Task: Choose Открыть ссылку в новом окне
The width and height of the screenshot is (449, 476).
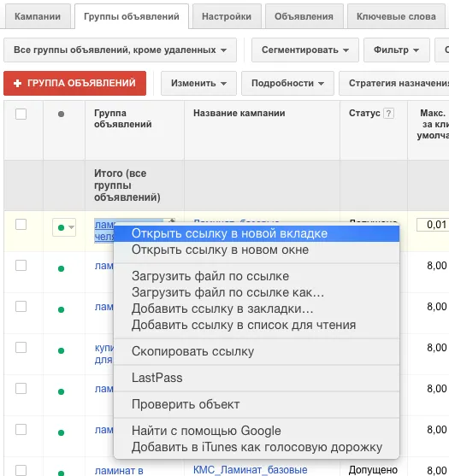Action: (257, 250)
